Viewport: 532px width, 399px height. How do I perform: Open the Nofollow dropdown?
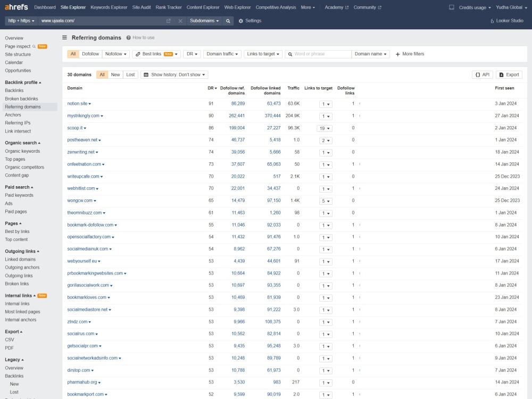[x=115, y=54]
